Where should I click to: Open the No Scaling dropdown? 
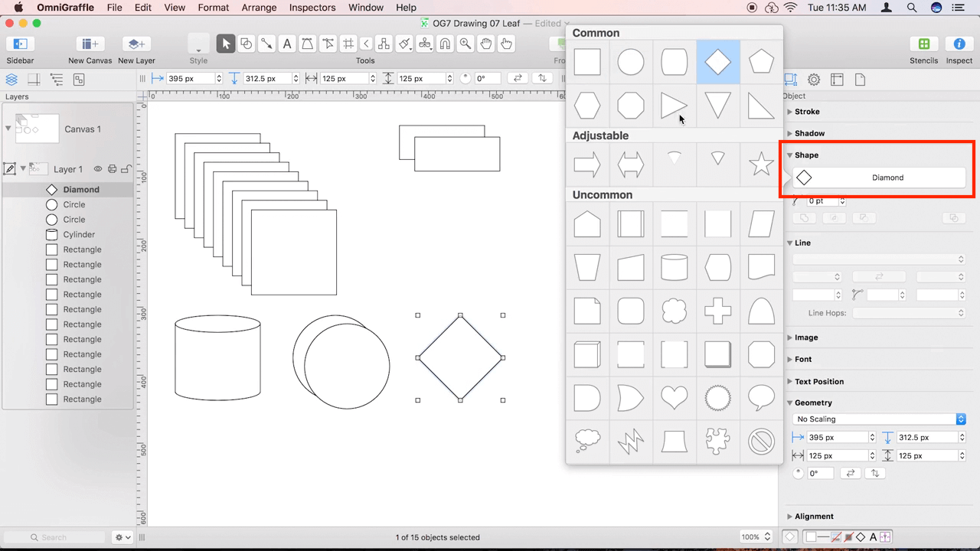coord(879,419)
